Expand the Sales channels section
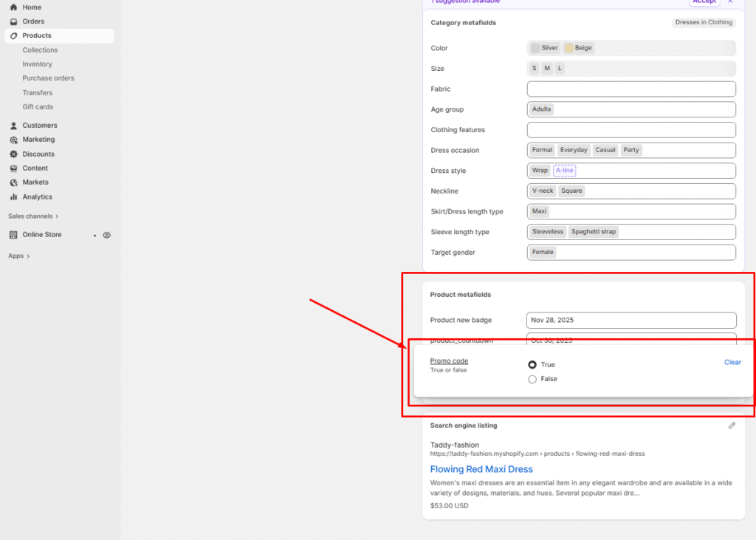 pos(33,216)
